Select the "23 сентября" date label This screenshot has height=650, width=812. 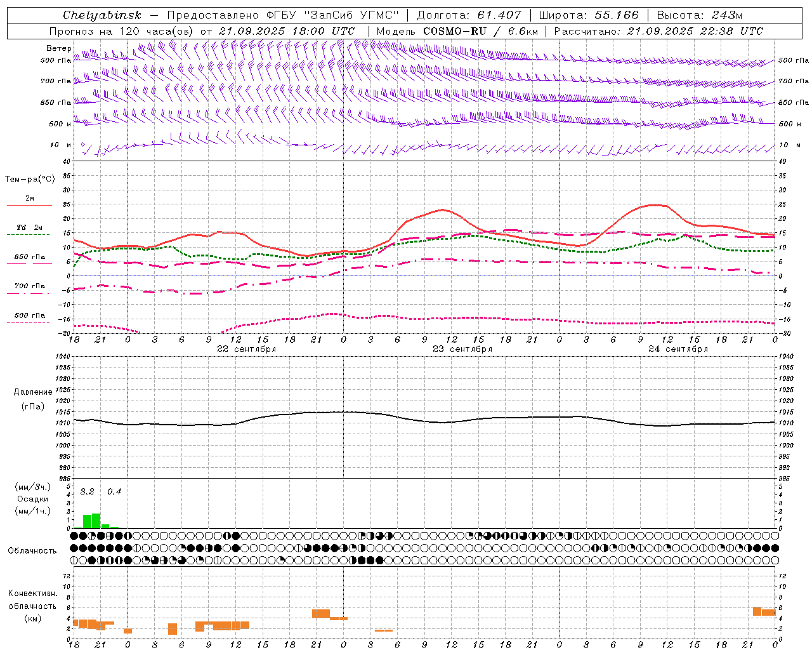[462, 349]
